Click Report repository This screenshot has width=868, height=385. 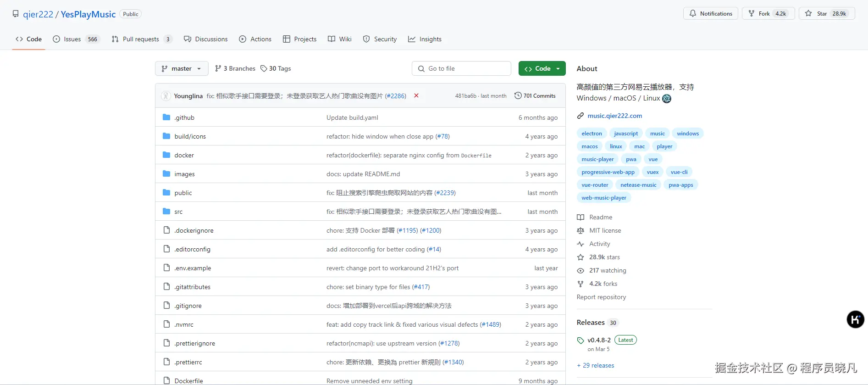(601, 297)
